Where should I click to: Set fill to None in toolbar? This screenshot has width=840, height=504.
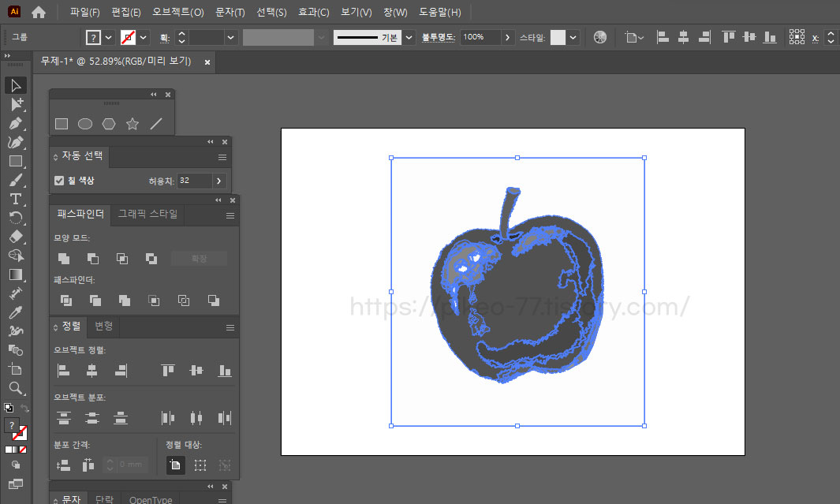(23, 450)
